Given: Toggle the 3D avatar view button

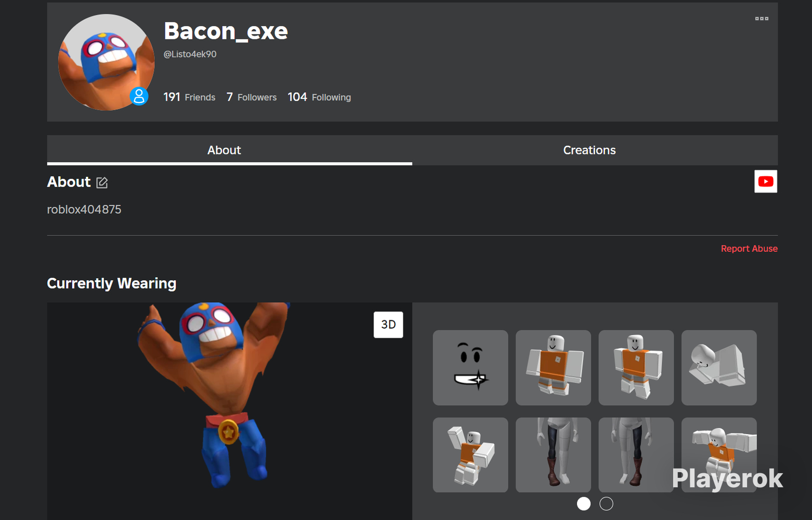Looking at the screenshot, I should pyautogui.click(x=388, y=324).
